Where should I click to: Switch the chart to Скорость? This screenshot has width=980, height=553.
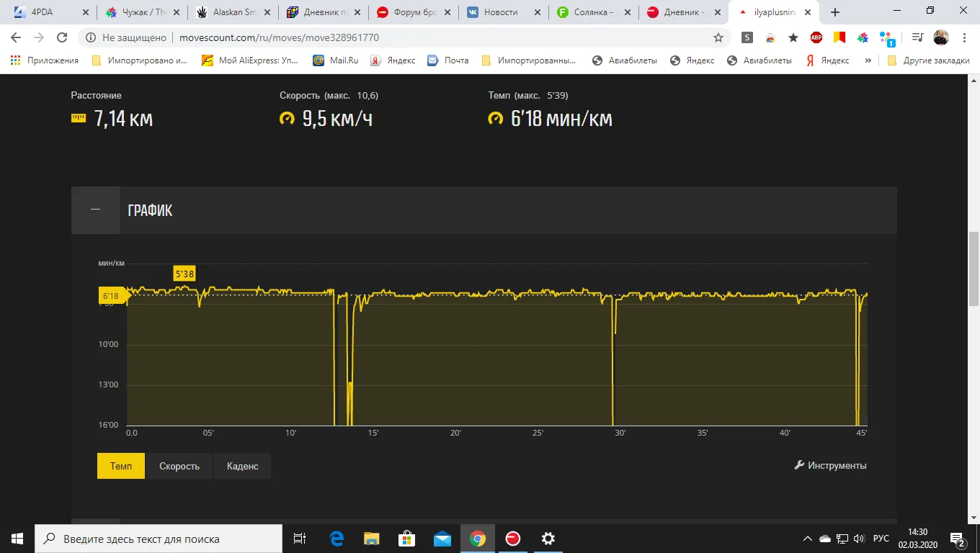click(179, 466)
